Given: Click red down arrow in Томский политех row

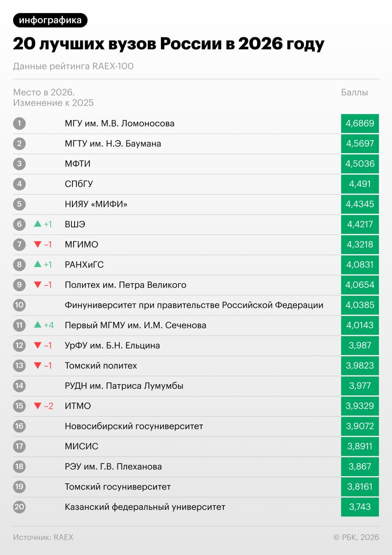Looking at the screenshot, I should (38, 366).
